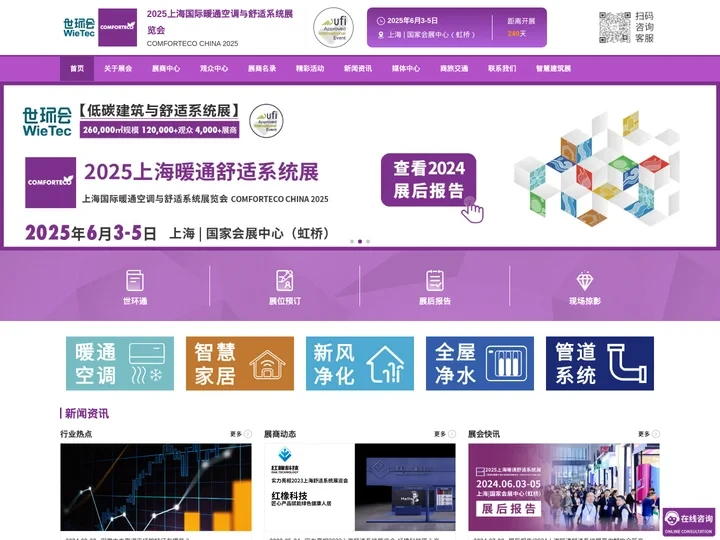Open 精彩活动 navigation menu

click(x=310, y=68)
